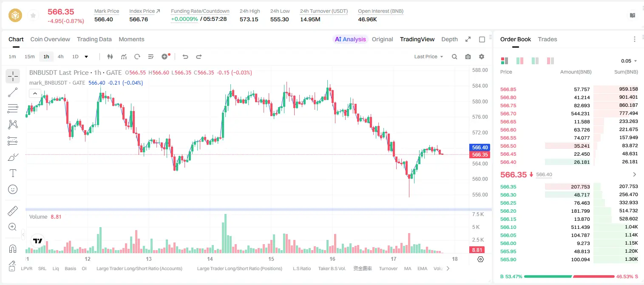The width and height of the screenshot is (644, 285).
Task: Switch chart to Depth view
Action: [x=449, y=39]
